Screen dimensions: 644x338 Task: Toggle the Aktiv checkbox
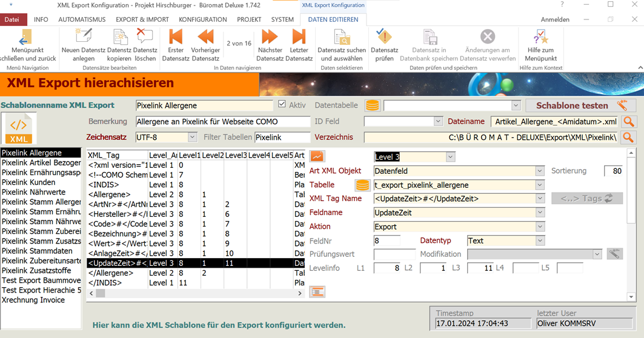click(x=282, y=104)
